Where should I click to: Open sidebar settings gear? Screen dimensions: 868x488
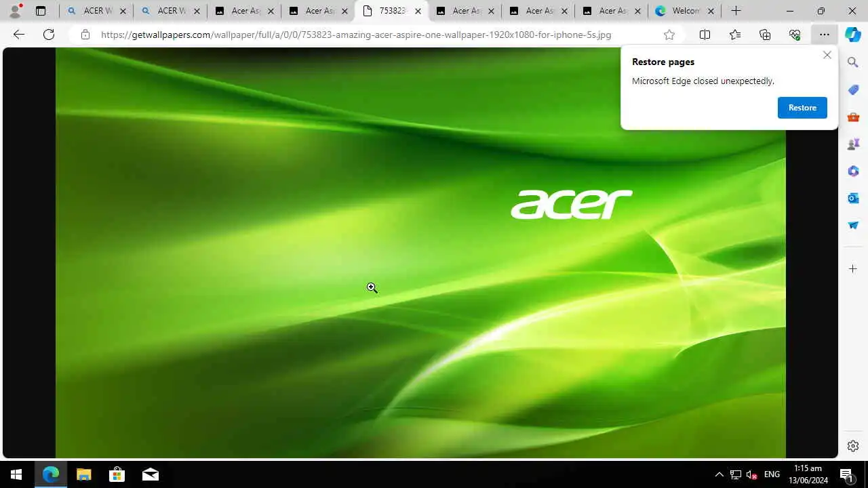coord(853,446)
